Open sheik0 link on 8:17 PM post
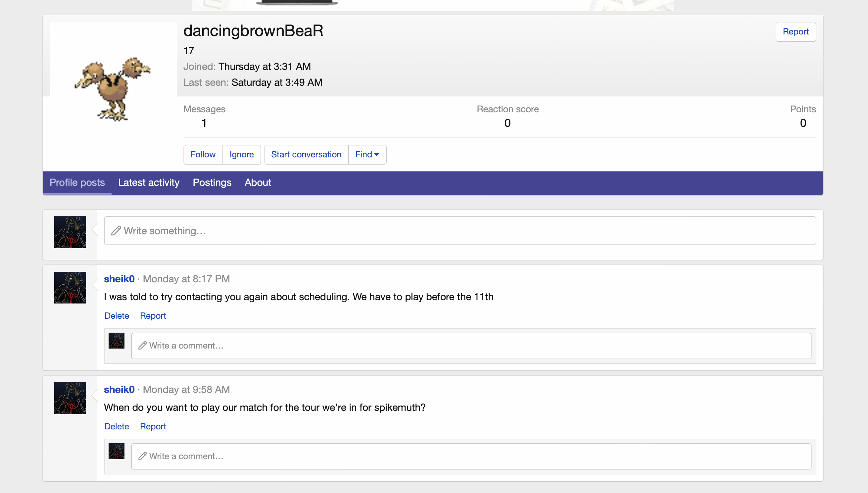The height and width of the screenshot is (493, 868). (x=119, y=279)
